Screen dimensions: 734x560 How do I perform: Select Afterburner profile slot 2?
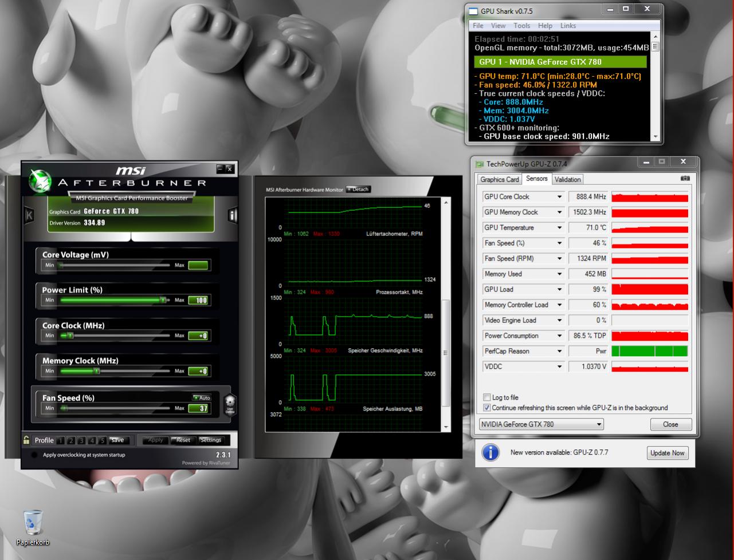coord(71,440)
